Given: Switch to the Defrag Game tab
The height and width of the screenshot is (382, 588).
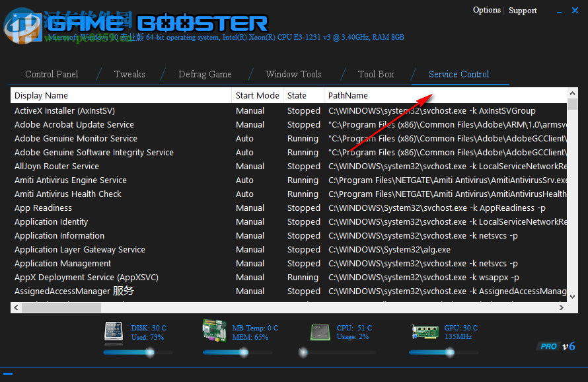Looking at the screenshot, I should (205, 74).
